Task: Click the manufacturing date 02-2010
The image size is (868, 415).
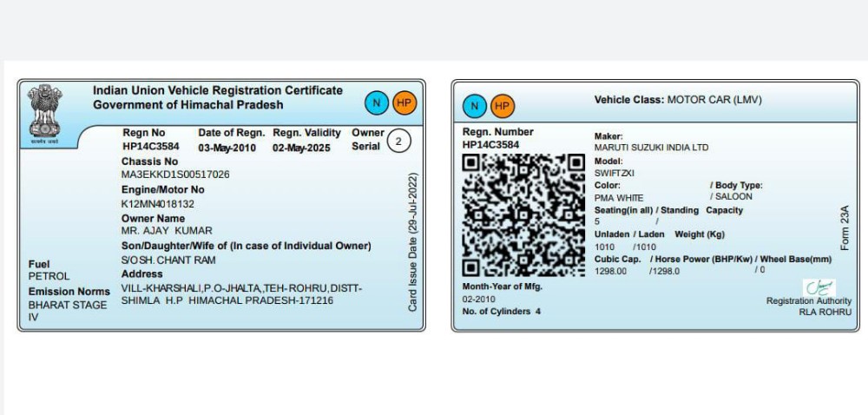Action: coord(477,300)
